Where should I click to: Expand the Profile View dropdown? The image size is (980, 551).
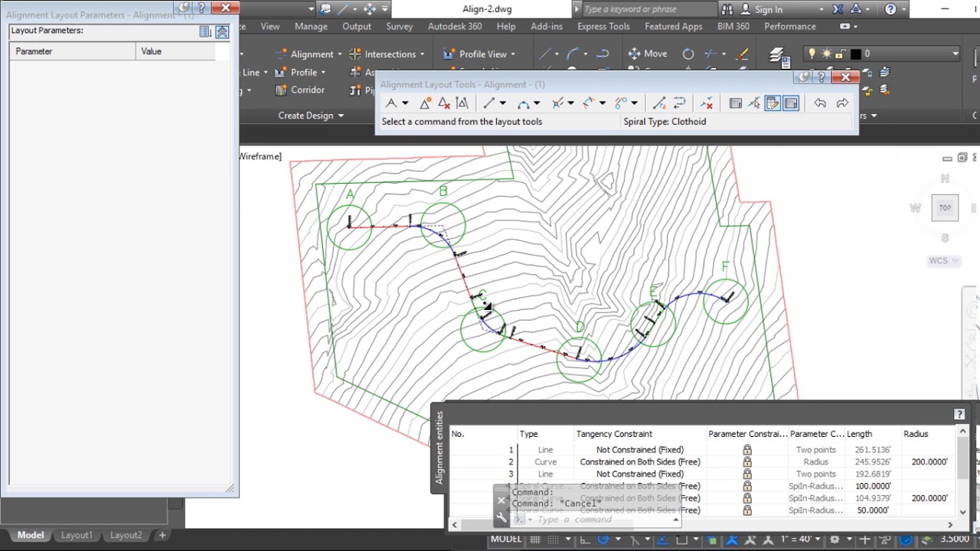point(479,54)
